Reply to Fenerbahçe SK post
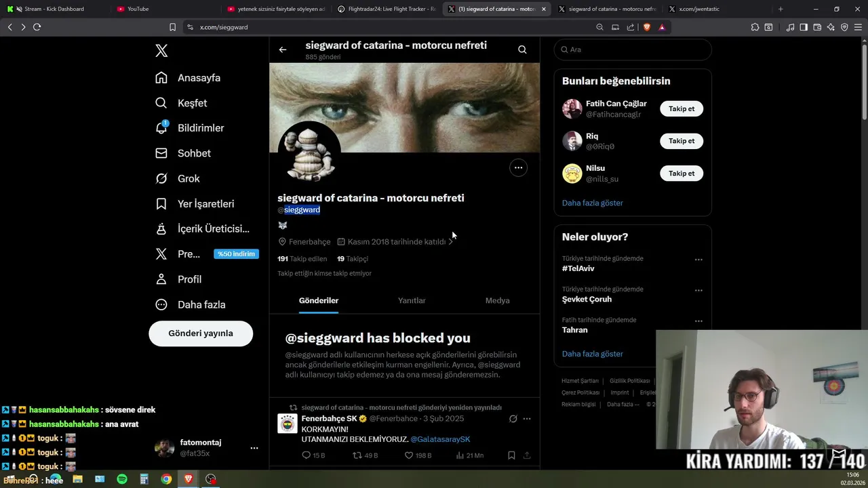 [313, 455]
